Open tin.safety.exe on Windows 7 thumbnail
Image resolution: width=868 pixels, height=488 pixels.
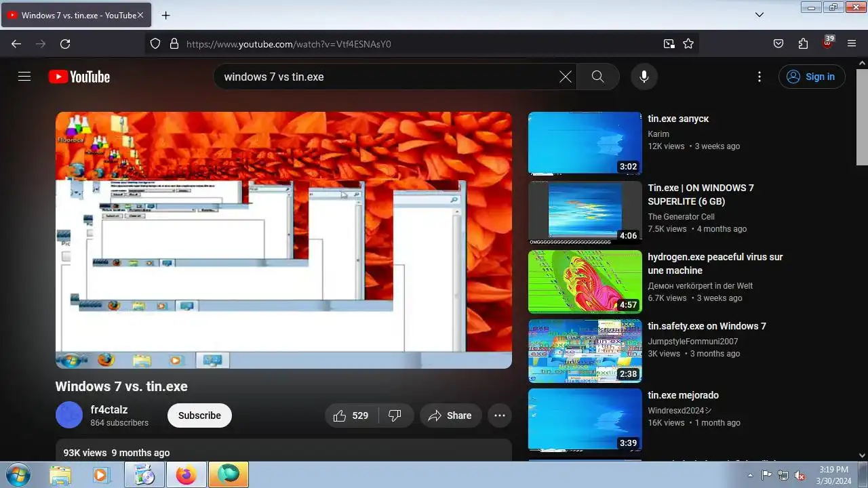[x=585, y=350]
